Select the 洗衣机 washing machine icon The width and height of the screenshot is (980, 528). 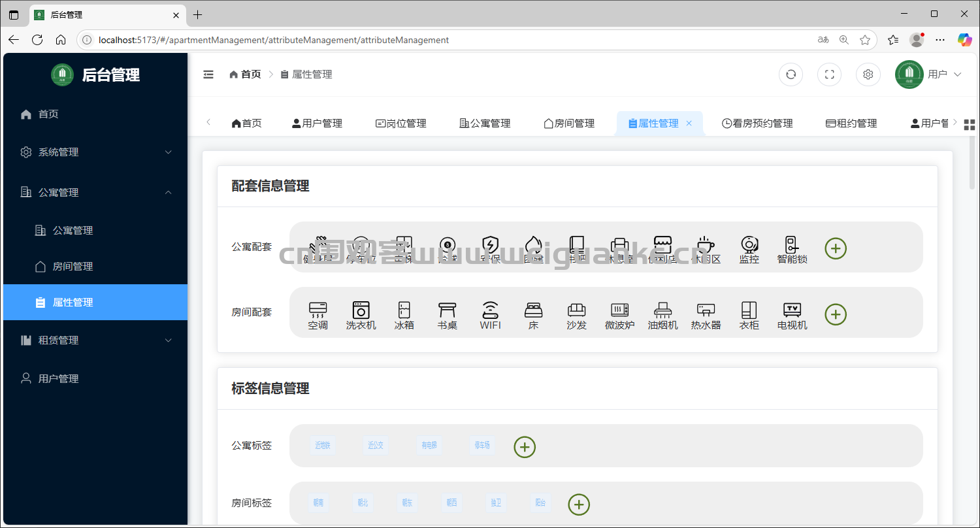361,309
